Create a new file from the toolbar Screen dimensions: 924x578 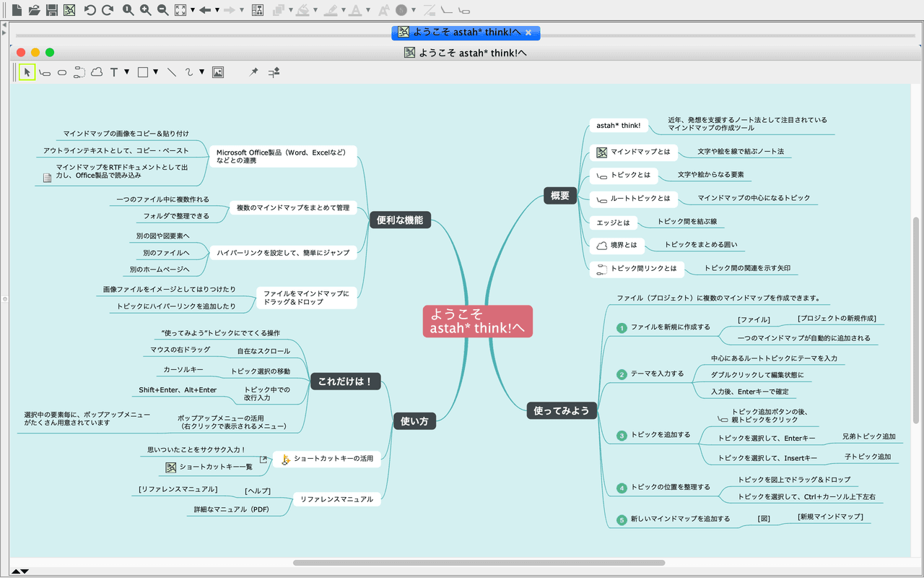coord(17,10)
